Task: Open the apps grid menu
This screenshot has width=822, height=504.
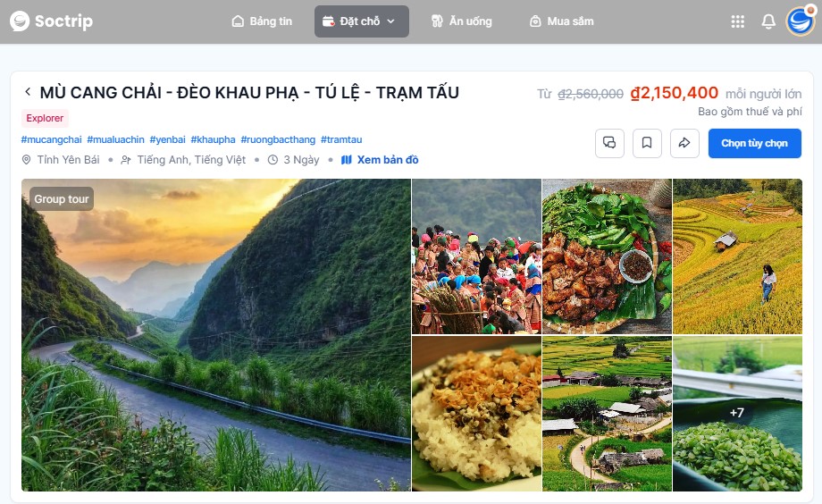Action: [738, 21]
